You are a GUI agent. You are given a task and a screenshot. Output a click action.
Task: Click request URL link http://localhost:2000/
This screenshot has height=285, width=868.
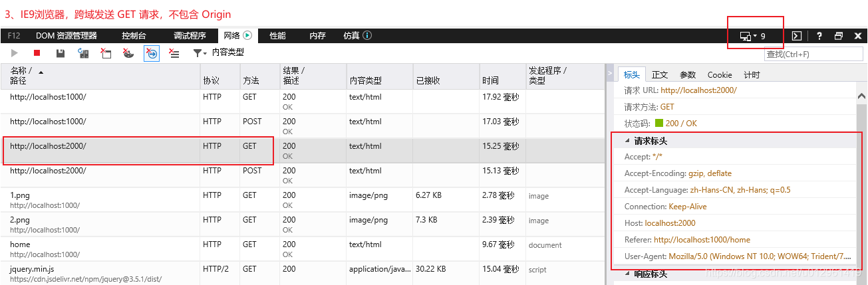tap(699, 90)
